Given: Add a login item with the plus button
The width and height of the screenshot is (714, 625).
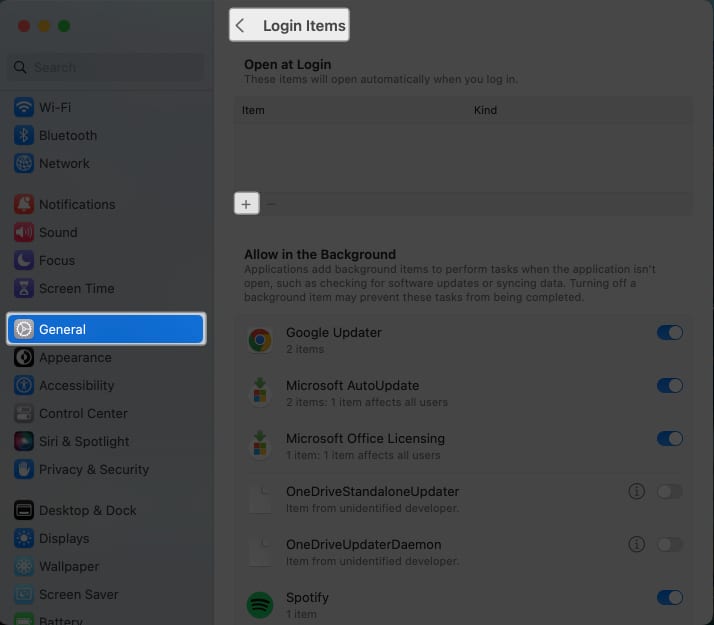Looking at the screenshot, I should click(x=247, y=203).
